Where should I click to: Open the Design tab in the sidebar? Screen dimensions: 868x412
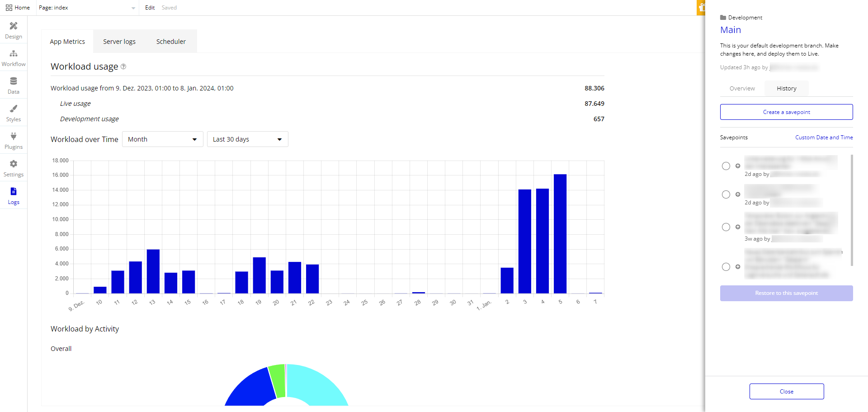[14, 30]
